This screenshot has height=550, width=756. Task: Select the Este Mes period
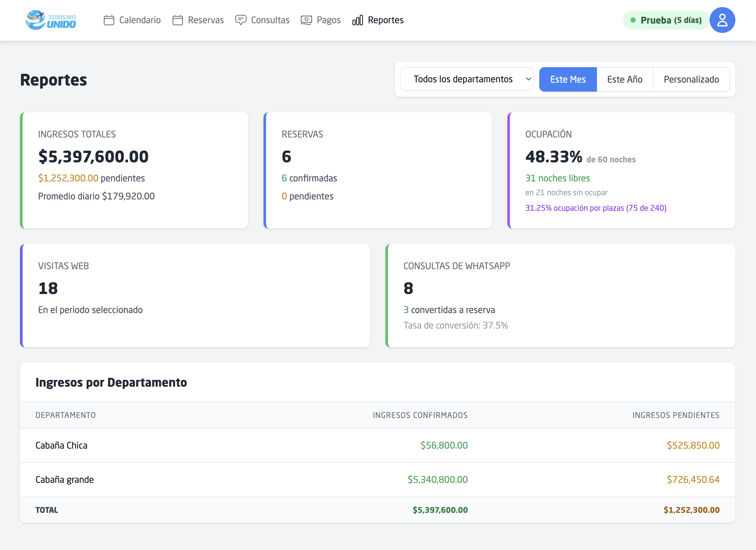[x=567, y=79]
